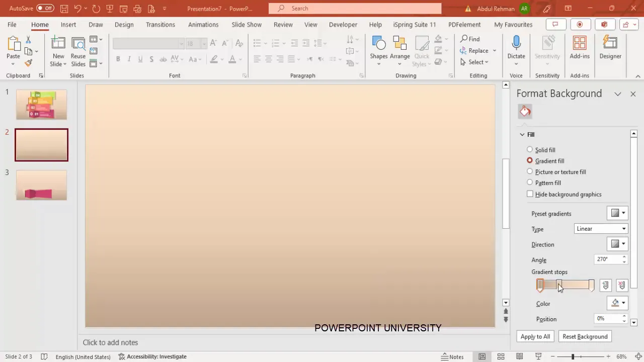Click the Angle value field
Viewport: 644px width, 362px height.
click(608, 259)
